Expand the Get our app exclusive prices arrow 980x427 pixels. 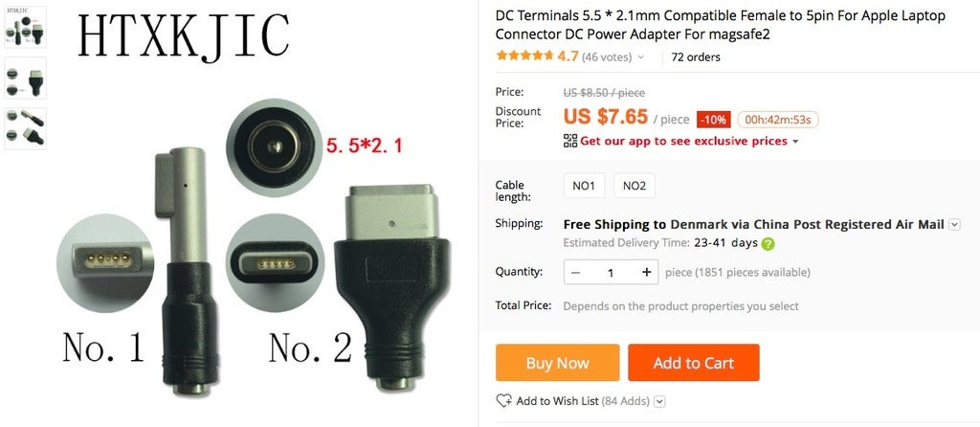795,142
